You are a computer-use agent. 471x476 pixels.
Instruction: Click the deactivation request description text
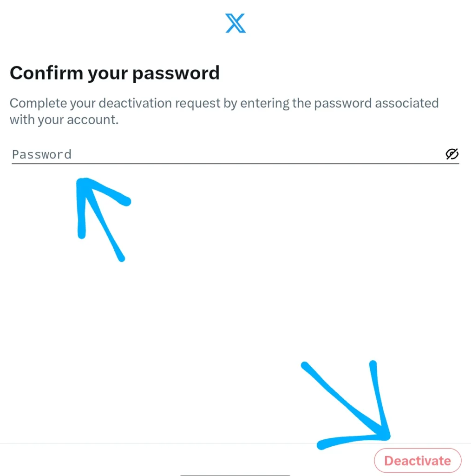click(224, 111)
